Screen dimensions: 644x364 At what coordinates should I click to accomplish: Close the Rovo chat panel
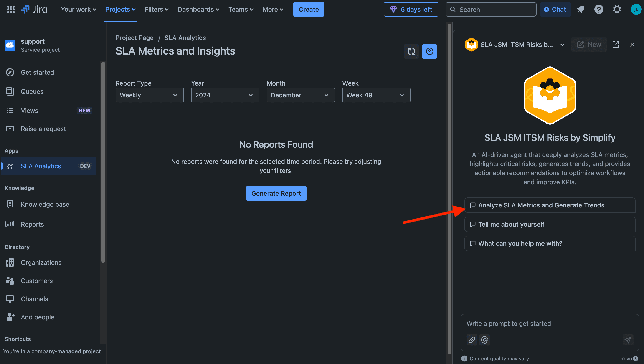[632, 45]
